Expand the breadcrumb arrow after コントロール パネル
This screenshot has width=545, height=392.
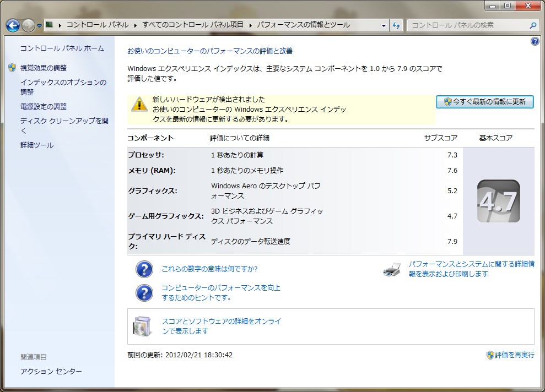point(134,25)
